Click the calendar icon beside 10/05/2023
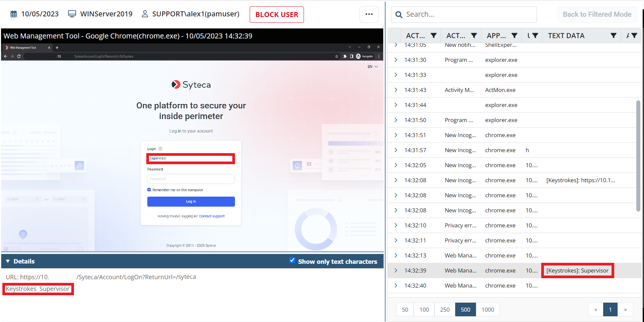This screenshot has height=322, width=644. point(14,14)
